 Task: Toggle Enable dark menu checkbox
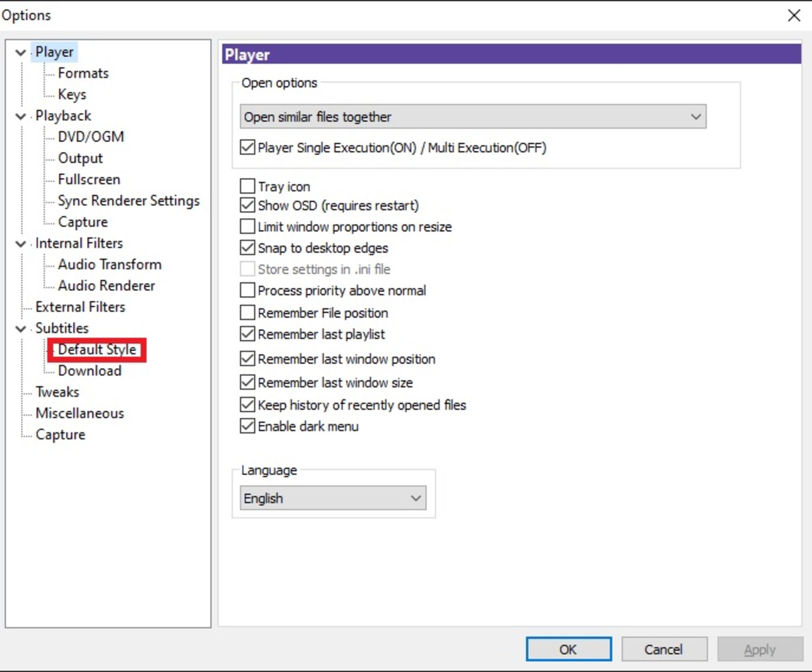(247, 426)
